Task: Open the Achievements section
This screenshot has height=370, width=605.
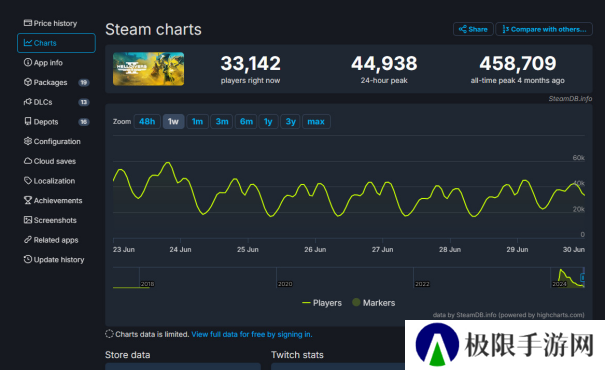Action: pos(53,200)
